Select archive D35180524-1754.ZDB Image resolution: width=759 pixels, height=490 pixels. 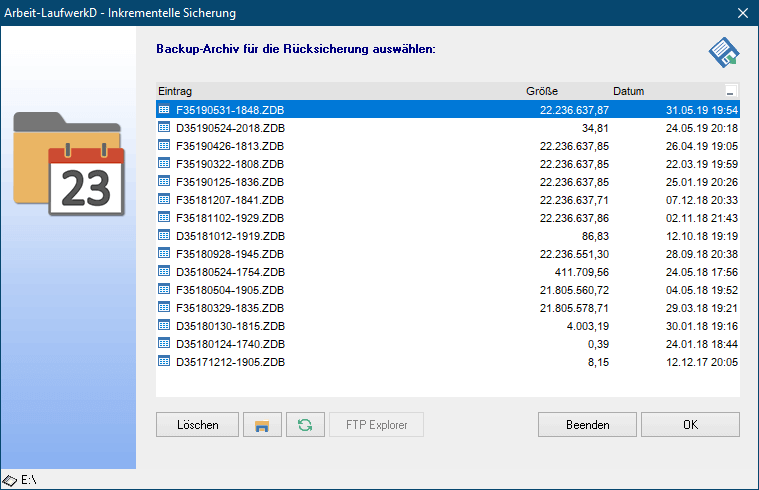coord(448,272)
